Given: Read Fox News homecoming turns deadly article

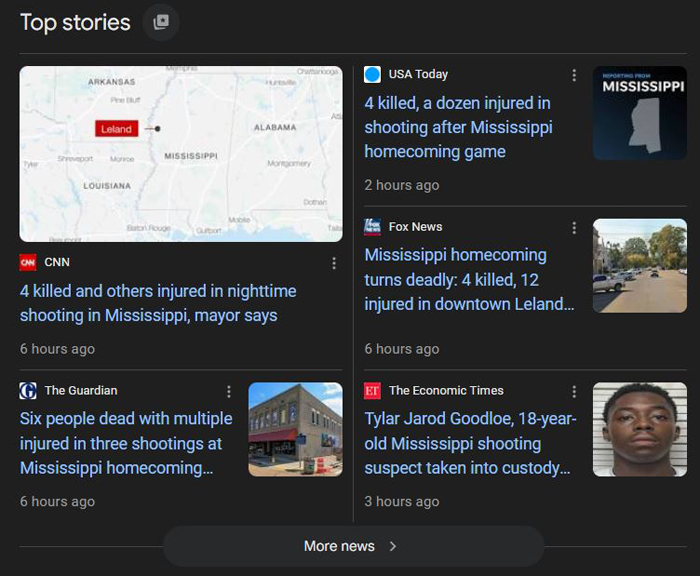Looking at the screenshot, I should [468, 279].
